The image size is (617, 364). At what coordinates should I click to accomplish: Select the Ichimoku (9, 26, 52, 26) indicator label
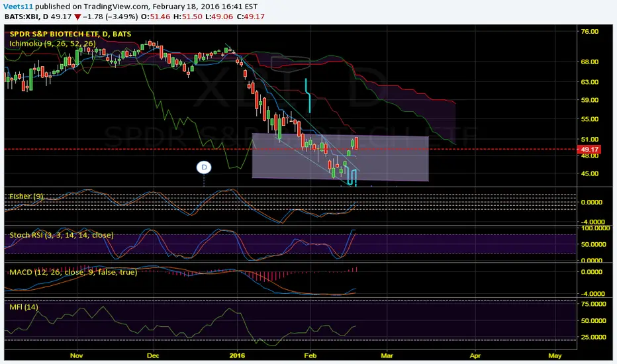52,43
